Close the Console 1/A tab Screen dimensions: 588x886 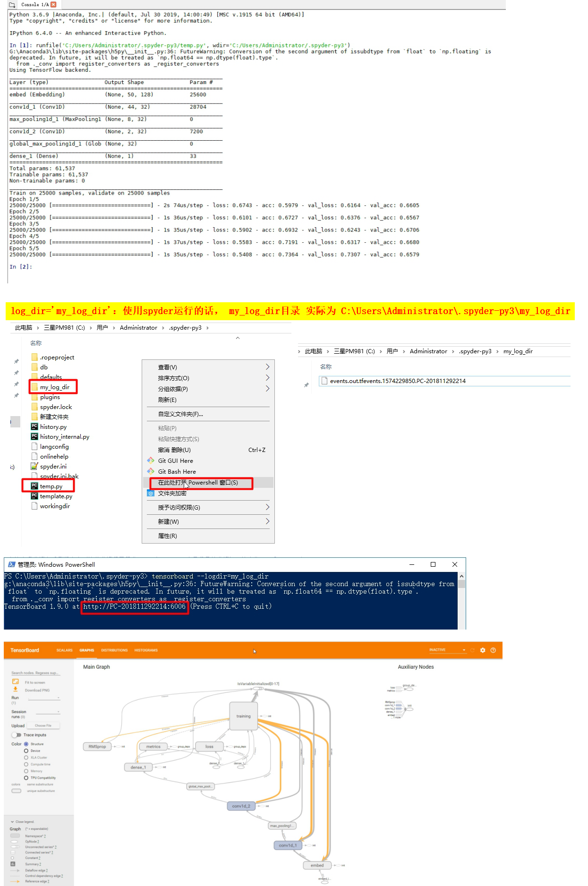click(x=53, y=4)
